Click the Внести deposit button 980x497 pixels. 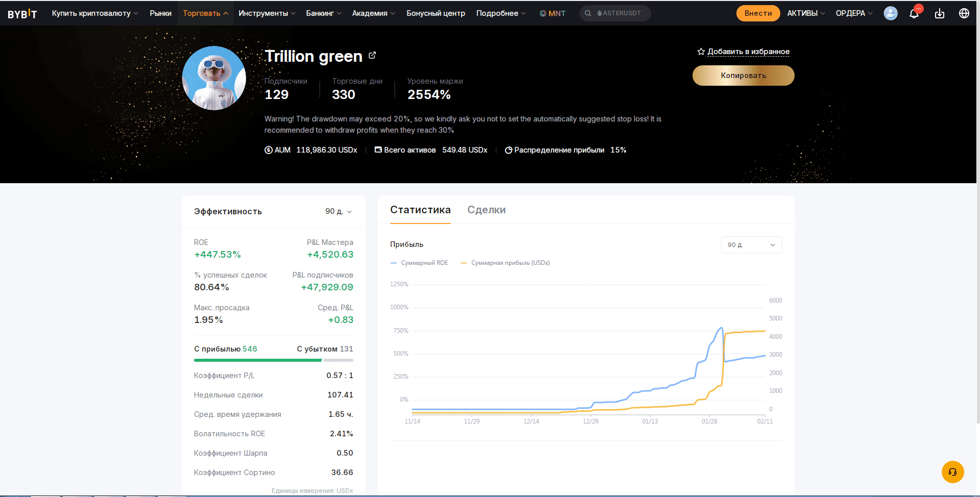pyautogui.click(x=758, y=13)
